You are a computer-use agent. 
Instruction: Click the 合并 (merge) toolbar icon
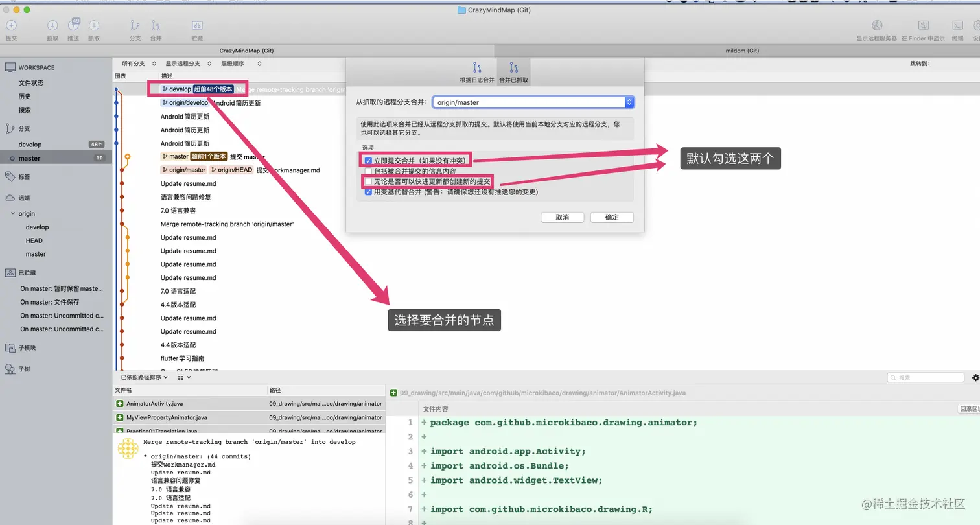pos(156,26)
